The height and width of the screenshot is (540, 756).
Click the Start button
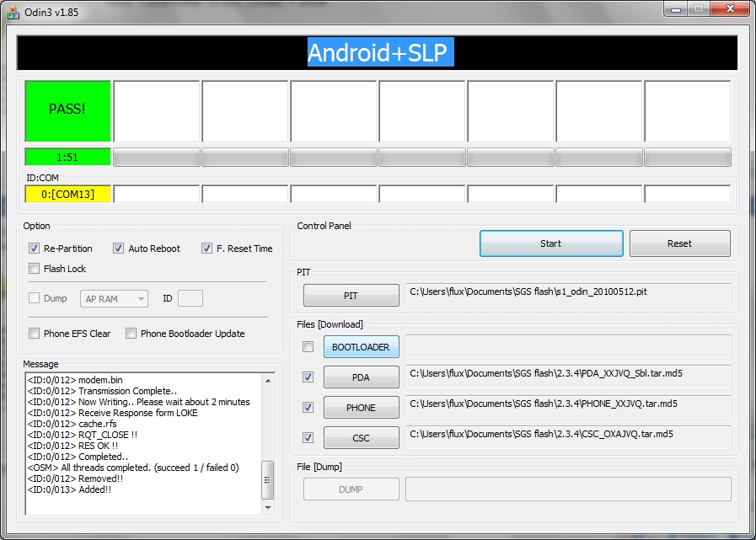(x=551, y=243)
